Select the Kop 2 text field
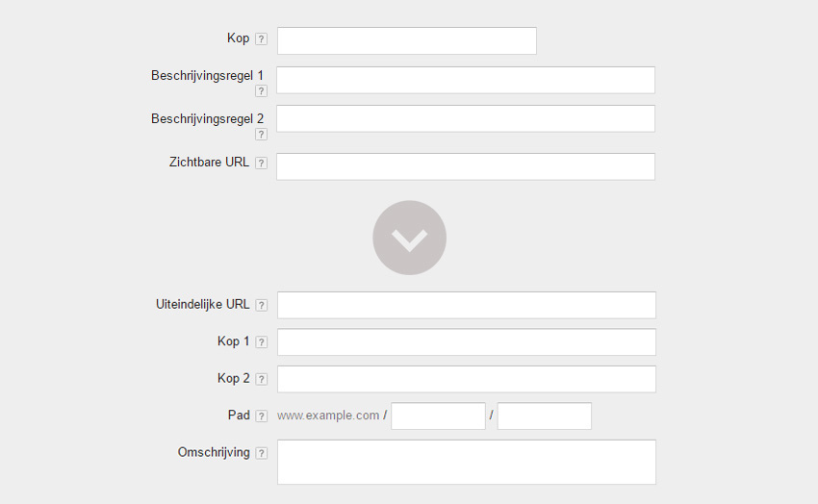This screenshot has height=504, width=818. 467,379
